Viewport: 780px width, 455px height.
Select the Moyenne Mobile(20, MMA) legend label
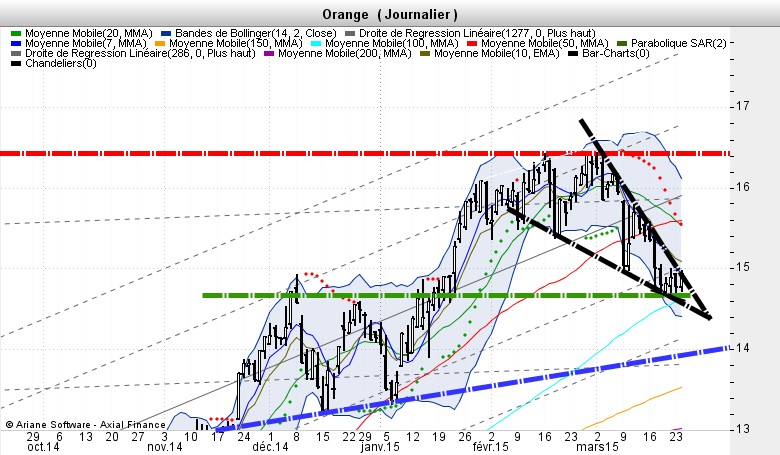(x=89, y=33)
